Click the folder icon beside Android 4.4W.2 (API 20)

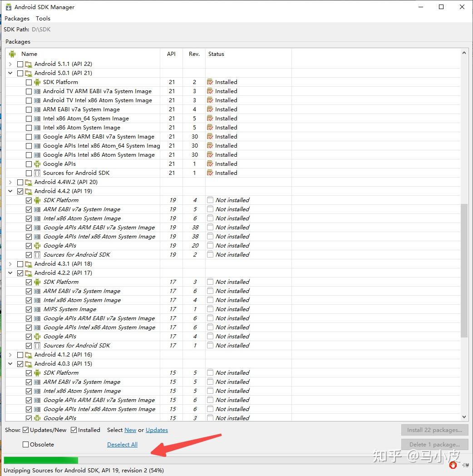pos(29,182)
